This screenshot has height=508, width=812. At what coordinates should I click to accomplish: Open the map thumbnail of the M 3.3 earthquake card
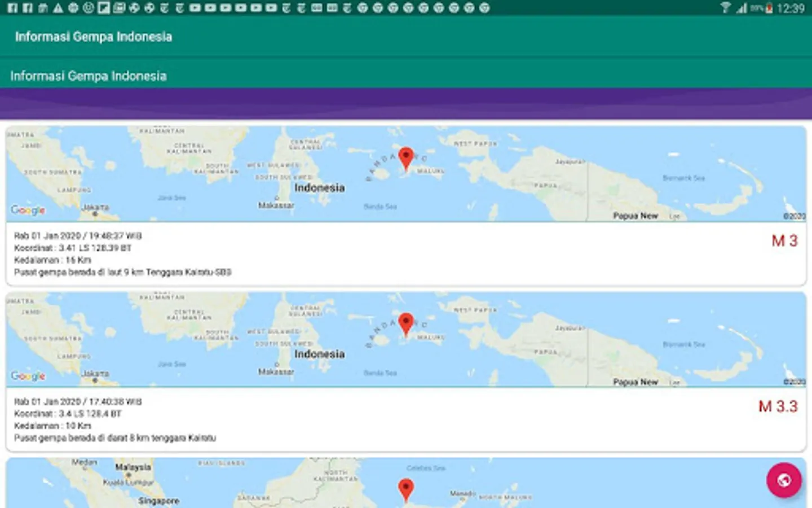pos(406,339)
